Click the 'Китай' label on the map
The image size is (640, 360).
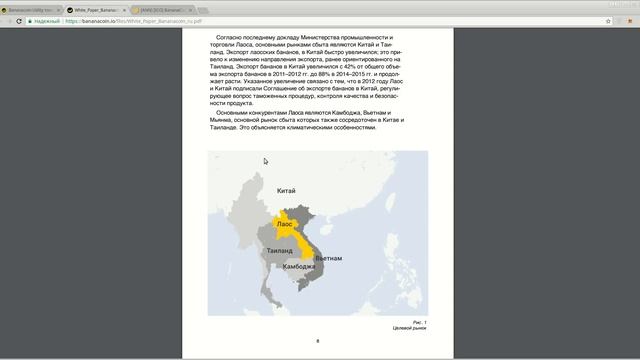point(286,191)
